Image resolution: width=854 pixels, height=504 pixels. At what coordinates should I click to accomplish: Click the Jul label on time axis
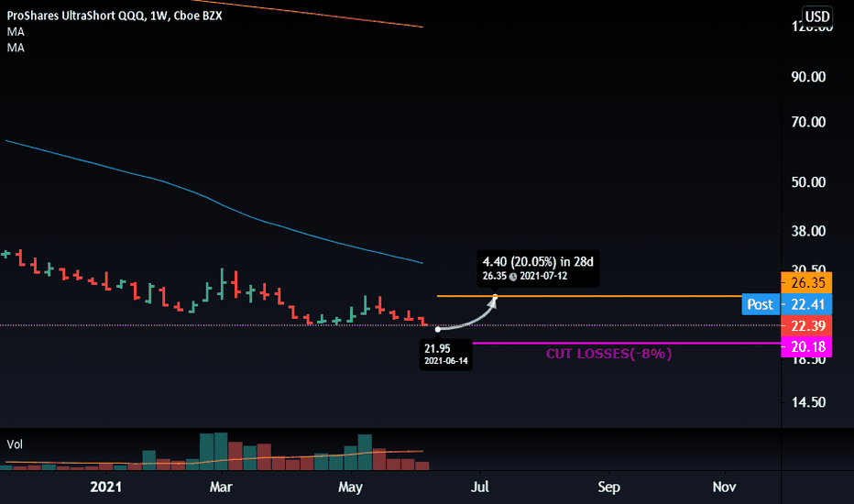point(480,487)
